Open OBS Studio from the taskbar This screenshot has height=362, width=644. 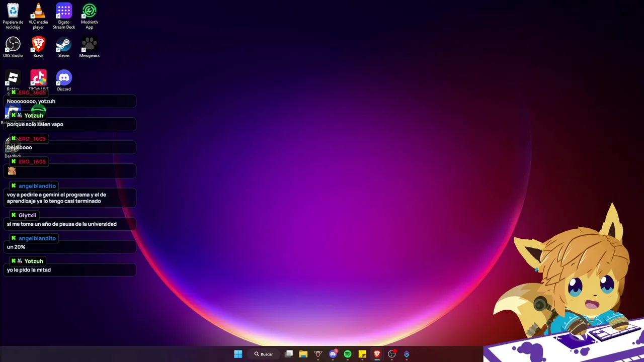391,354
